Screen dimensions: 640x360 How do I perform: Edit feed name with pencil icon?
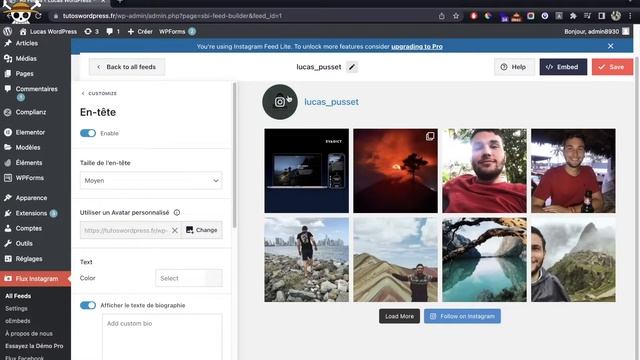coord(352,67)
